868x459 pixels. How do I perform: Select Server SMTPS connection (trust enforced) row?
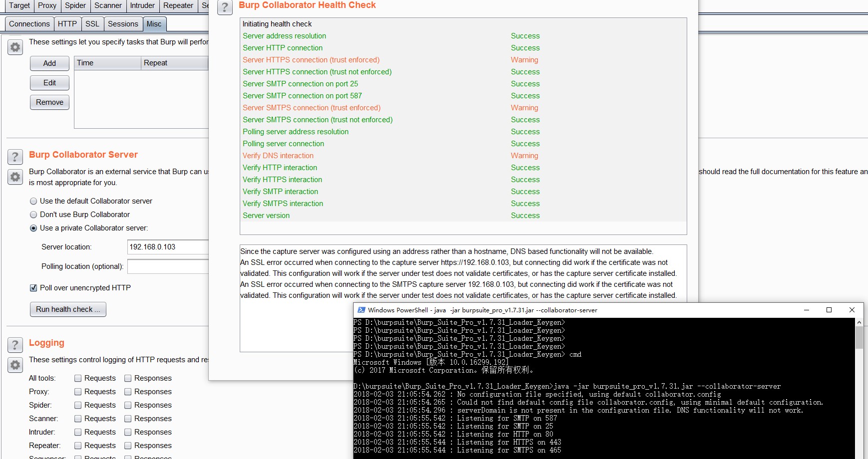(463, 108)
